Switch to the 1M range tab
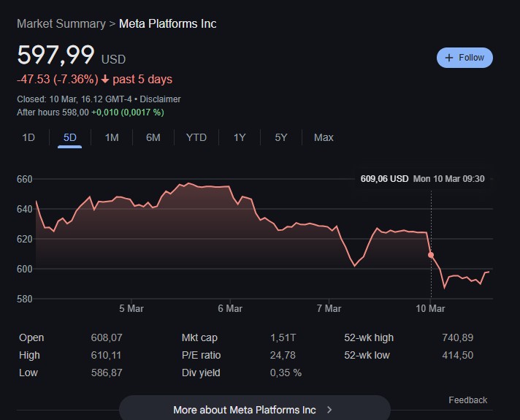 112,137
